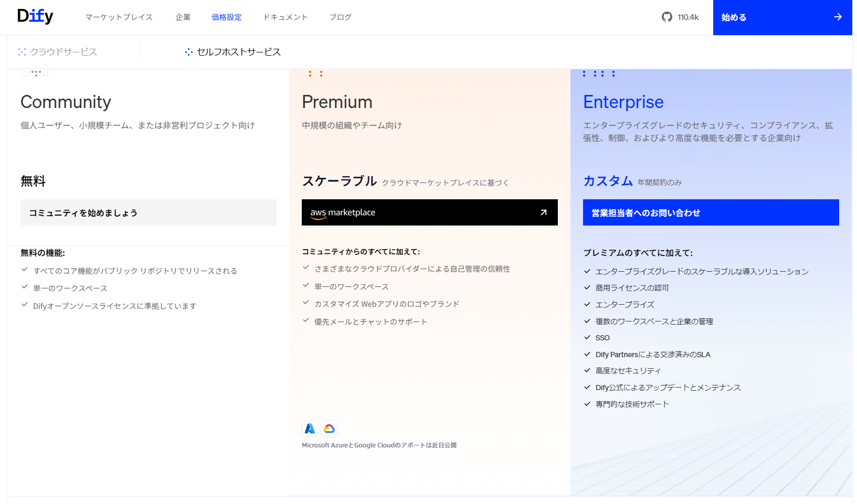
Task: Click エンタープライズグレードのスケーラブルな導入ソリューション
Action: [x=702, y=272]
